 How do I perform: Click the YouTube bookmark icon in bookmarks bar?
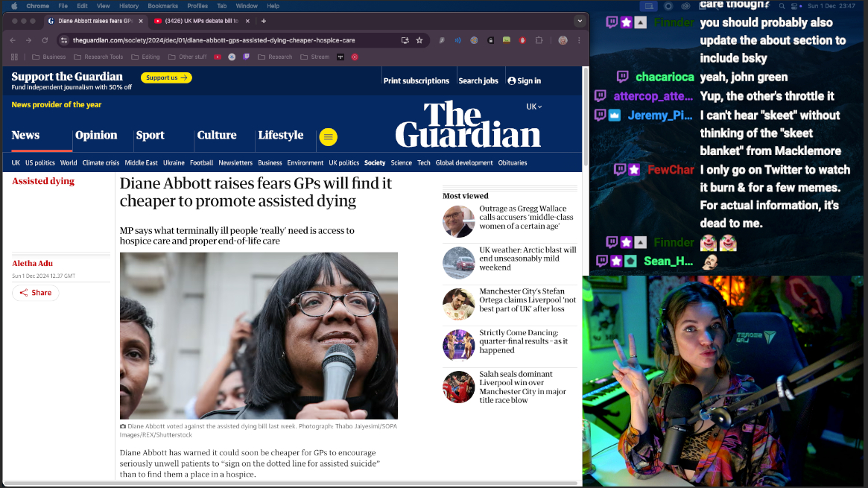point(218,57)
